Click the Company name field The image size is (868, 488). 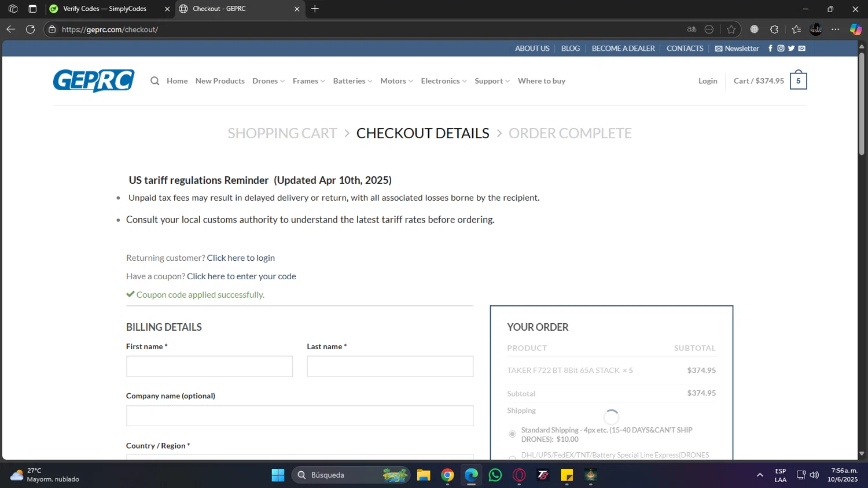pos(300,416)
